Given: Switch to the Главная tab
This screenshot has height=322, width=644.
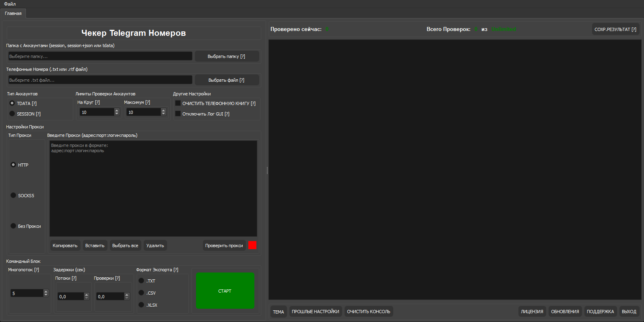Looking at the screenshot, I should pos(13,13).
